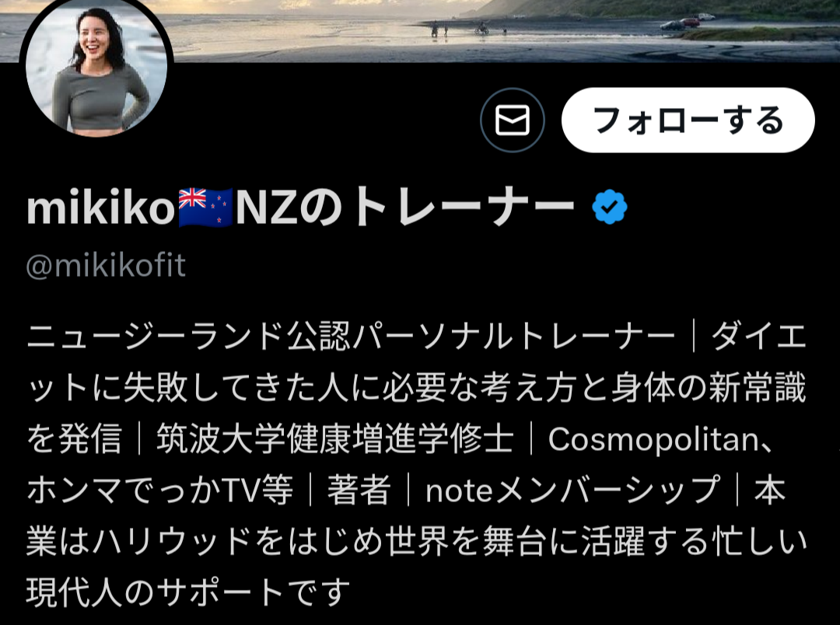Image resolution: width=840 pixels, height=625 pixels.
Task: Click the blue verified checkmark badge
Action: pyautogui.click(x=610, y=207)
